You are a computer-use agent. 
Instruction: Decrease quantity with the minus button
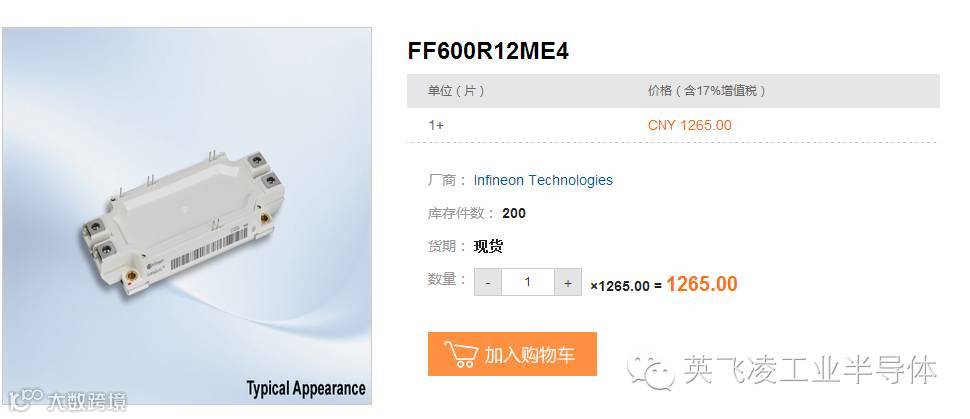click(x=488, y=282)
